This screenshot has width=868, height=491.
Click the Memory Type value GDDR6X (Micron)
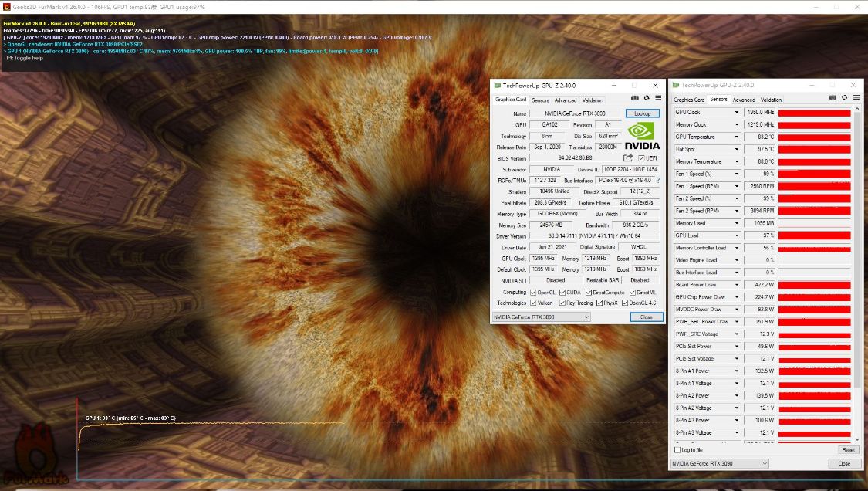tap(557, 214)
